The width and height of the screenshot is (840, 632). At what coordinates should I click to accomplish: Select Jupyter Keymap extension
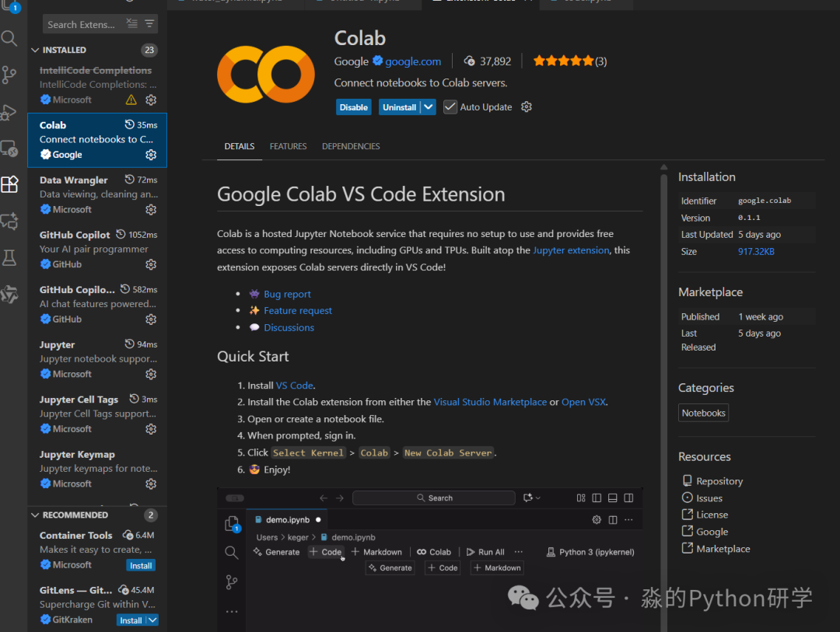97,469
